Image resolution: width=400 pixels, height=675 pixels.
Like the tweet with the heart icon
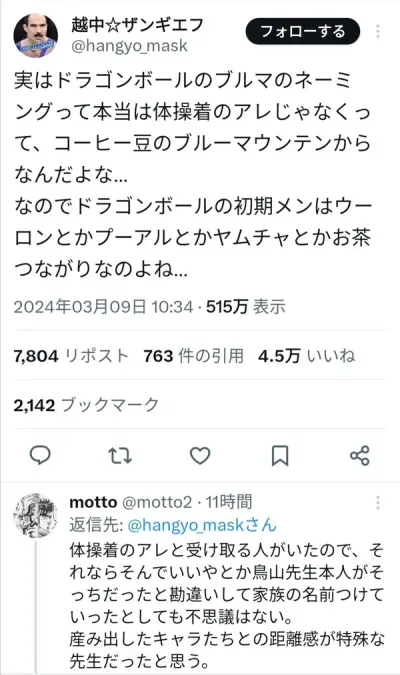click(x=200, y=455)
